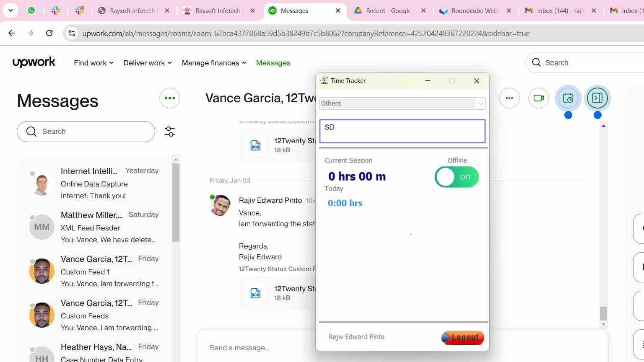Open the Messages list more-options button
Image resolution: width=644 pixels, height=362 pixels.
170,98
